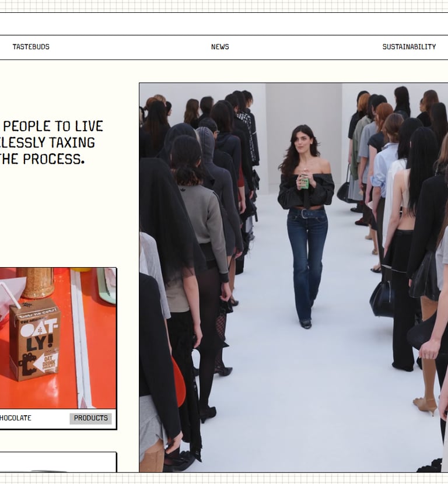Go to the NEWS section

220,47
